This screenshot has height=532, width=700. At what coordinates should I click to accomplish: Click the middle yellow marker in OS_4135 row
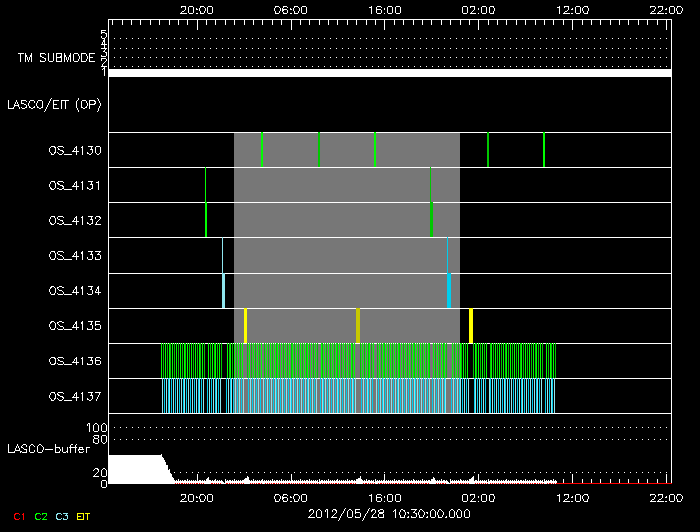pos(357,326)
